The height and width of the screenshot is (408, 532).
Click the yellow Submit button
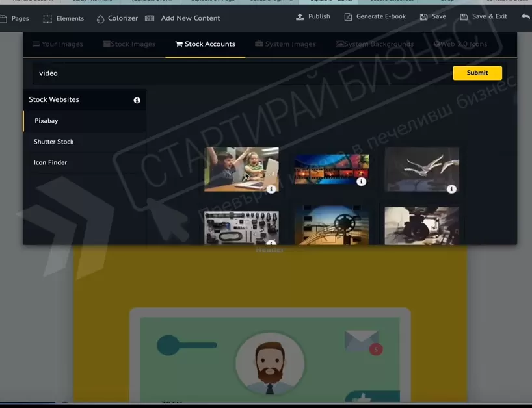(477, 73)
